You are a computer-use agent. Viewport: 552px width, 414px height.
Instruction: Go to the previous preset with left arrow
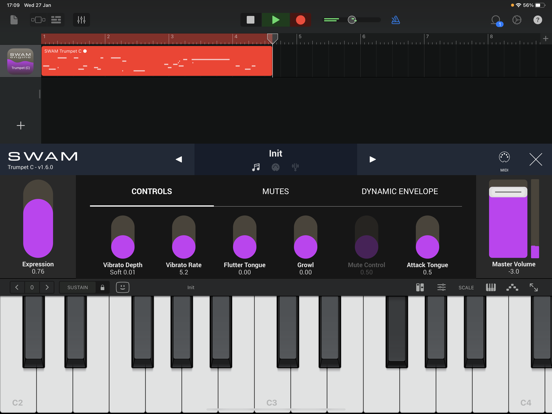179,159
